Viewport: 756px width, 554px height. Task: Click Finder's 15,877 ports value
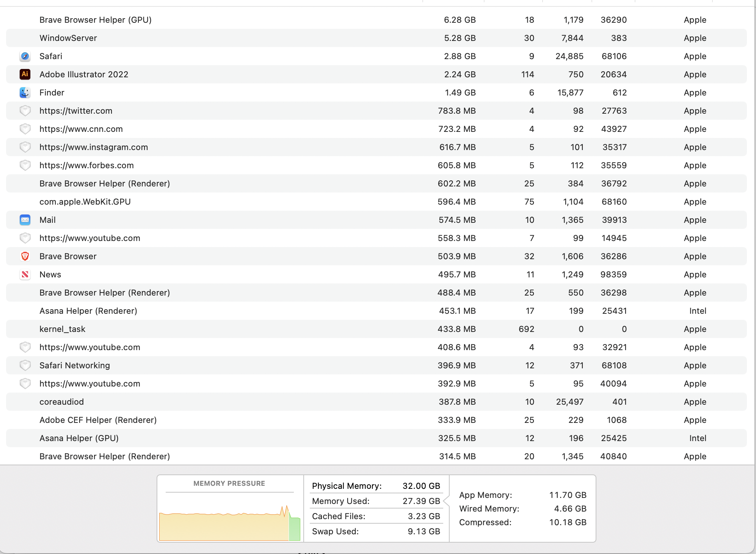(x=570, y=92)
